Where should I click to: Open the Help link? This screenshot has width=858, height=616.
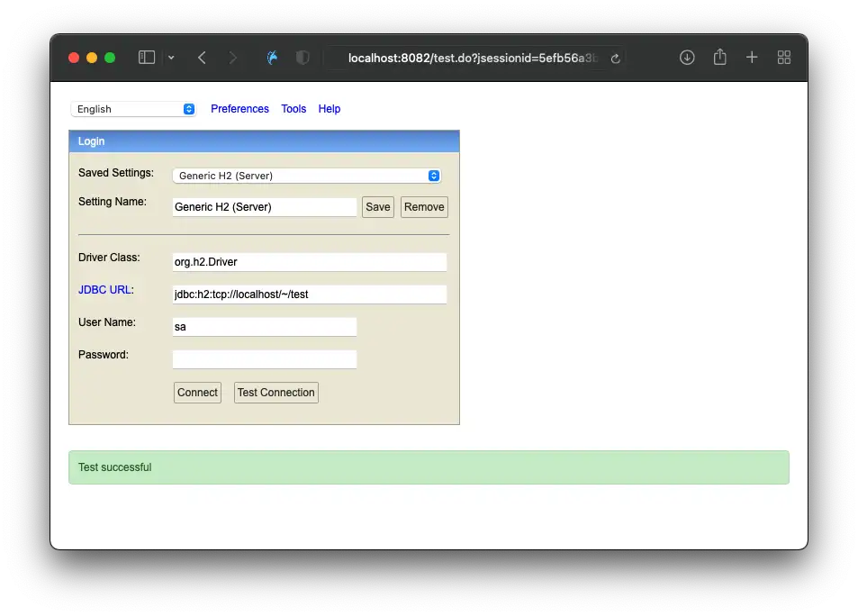[330, 109]
